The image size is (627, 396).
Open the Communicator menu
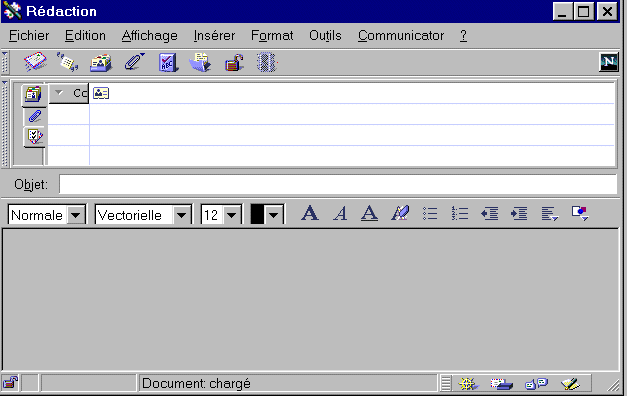pyautogui.click(x=401, y=36)
